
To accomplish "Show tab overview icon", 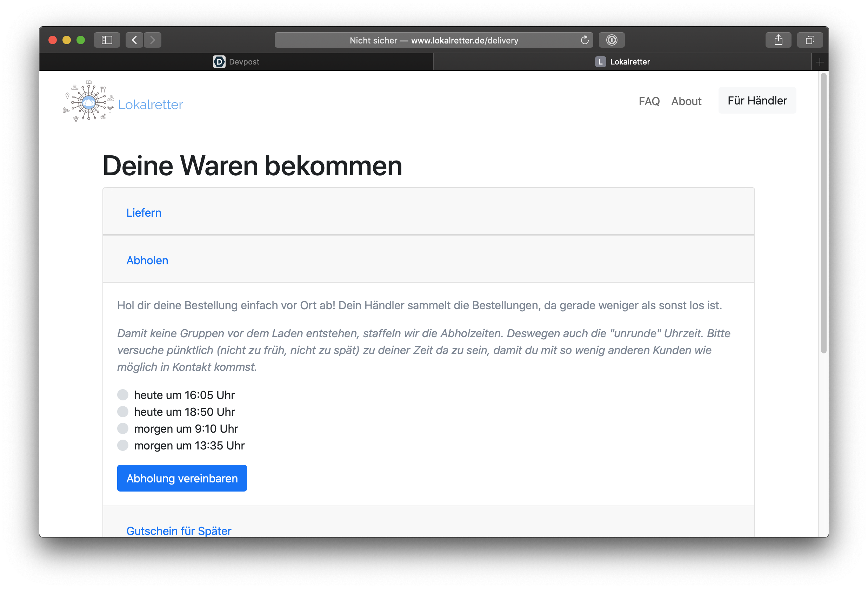I will tap(809, 40).
